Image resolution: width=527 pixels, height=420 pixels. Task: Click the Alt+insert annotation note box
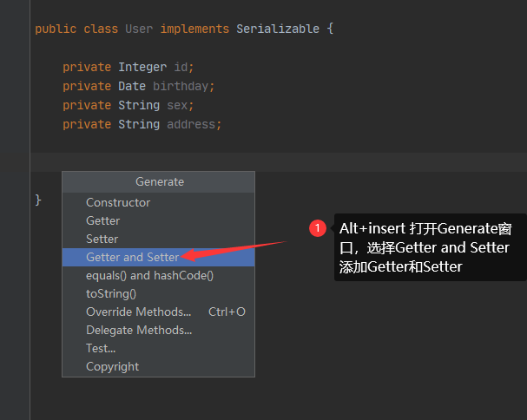point(425,248)
